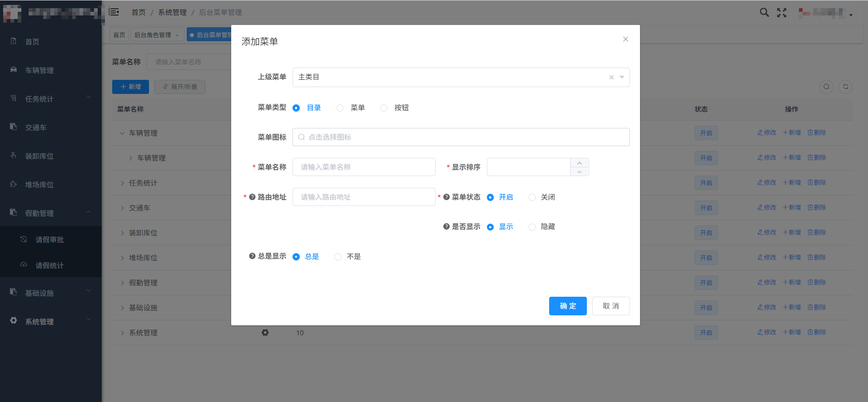Close the 后台角色管理 tab
868x402 pixels.
177,35
